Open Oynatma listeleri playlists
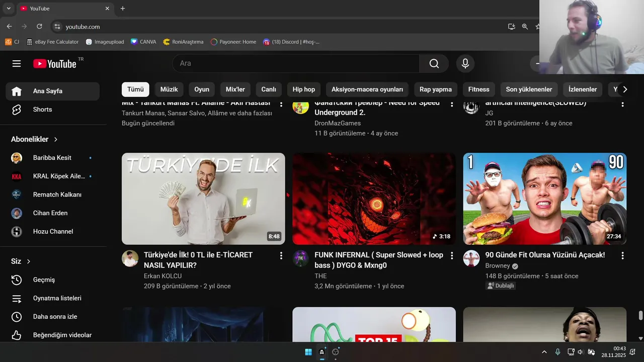The width and height of the screenshot is (644, 362). click(x=53, y=298)
